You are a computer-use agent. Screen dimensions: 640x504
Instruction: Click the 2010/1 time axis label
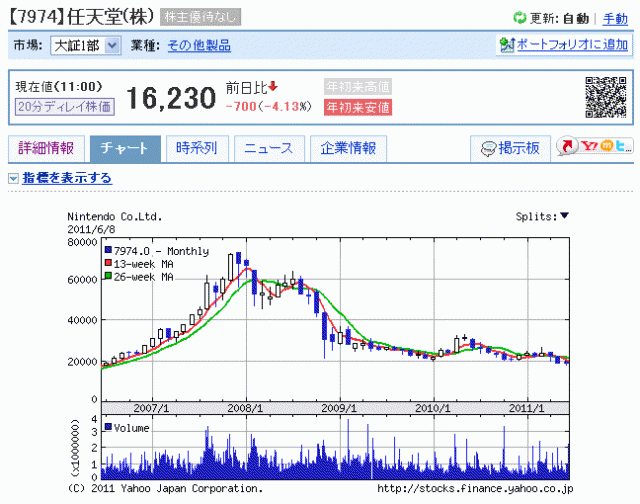coord(433,408)
